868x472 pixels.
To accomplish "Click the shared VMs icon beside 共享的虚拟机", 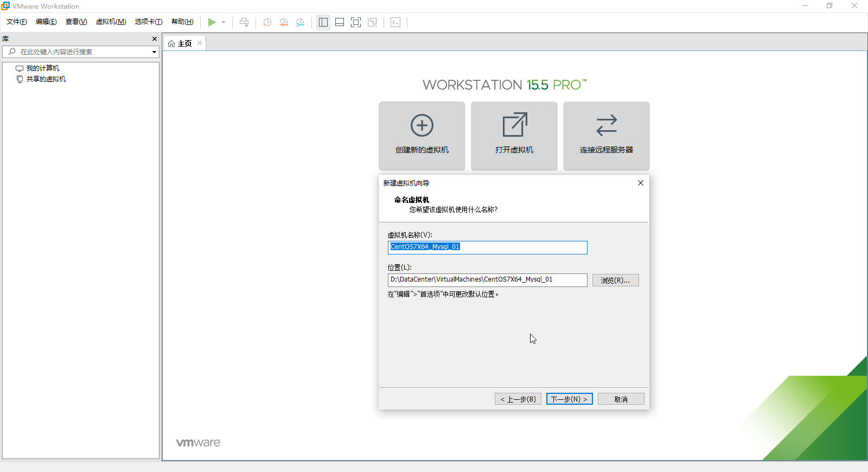I will (20, 79).
